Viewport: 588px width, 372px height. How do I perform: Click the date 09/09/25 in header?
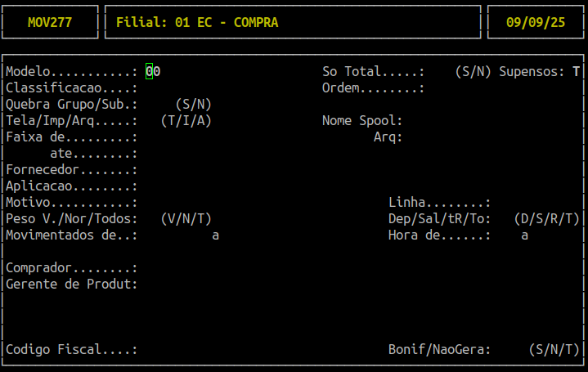[536, 22]
